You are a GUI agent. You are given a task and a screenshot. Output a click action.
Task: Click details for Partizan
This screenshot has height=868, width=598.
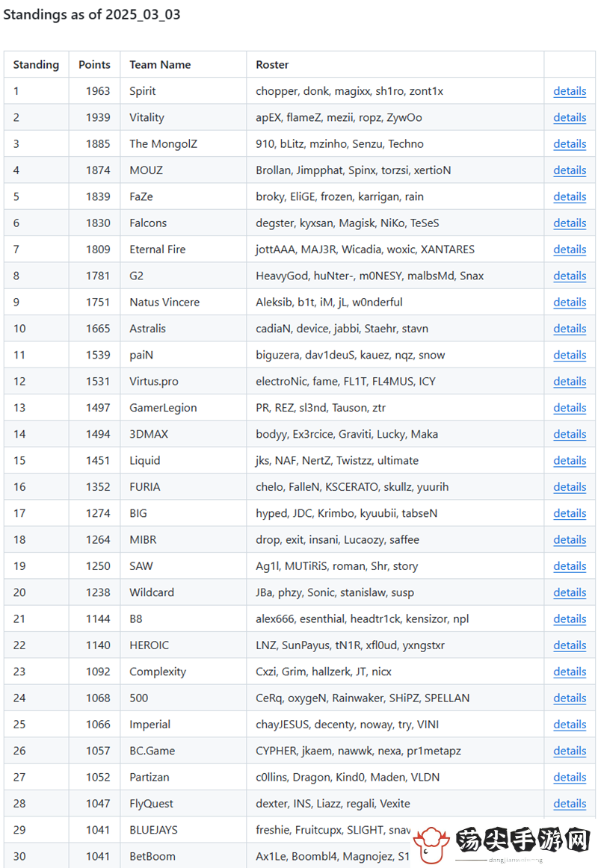[570, 777]
